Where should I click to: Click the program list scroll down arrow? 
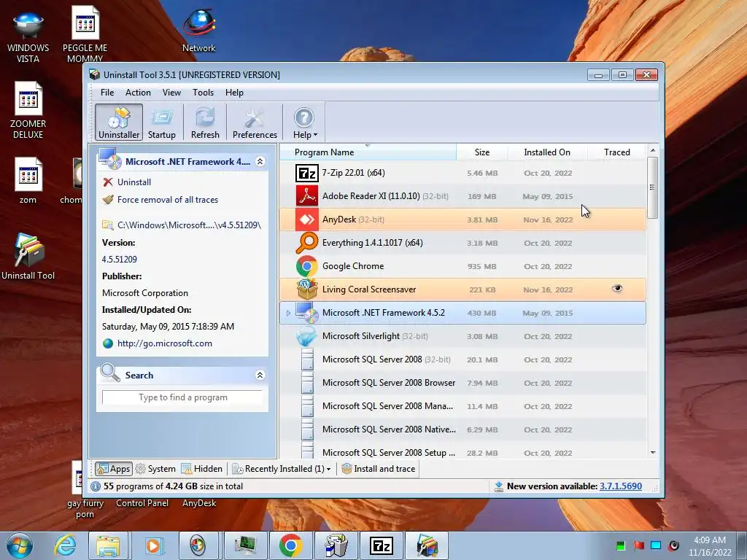(653, 452)
